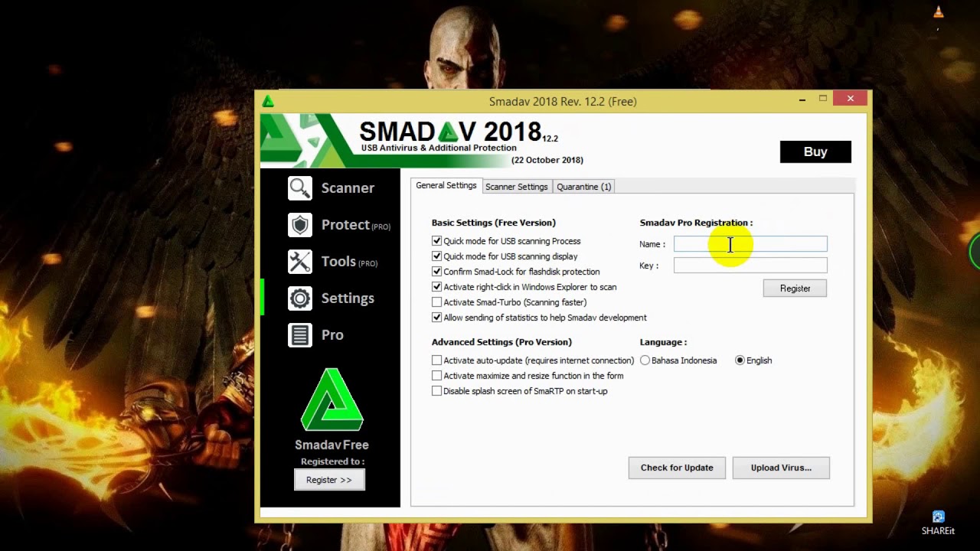Open the Scanner section
Screen dimensions: 980x551
pyautogui.click(x=348, y=188)
